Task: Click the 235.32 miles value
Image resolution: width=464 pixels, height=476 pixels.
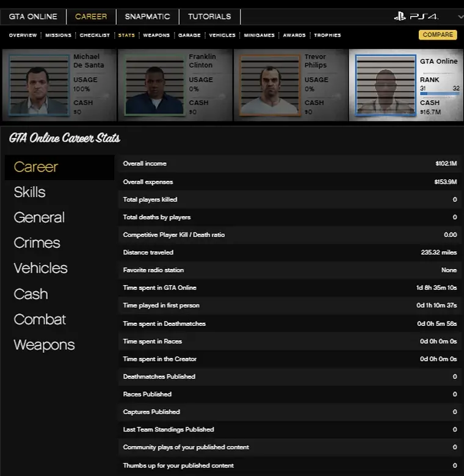Action: coord(439,252)
